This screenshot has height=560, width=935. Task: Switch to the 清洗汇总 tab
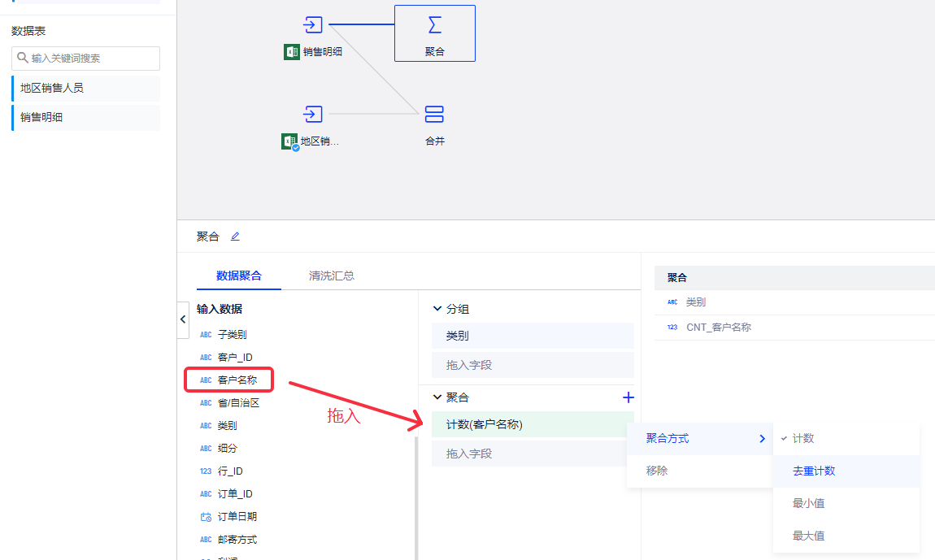coord(331,276)
